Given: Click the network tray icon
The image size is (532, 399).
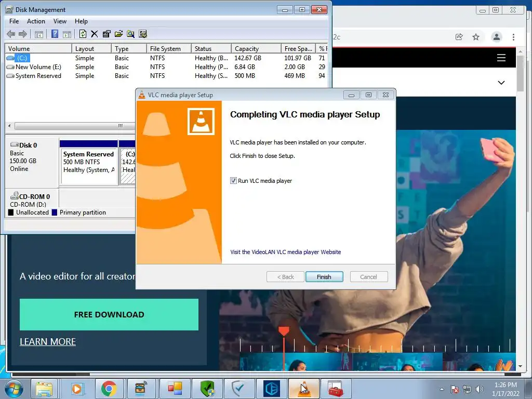Looking at the screenshot, I should [467, 389].
